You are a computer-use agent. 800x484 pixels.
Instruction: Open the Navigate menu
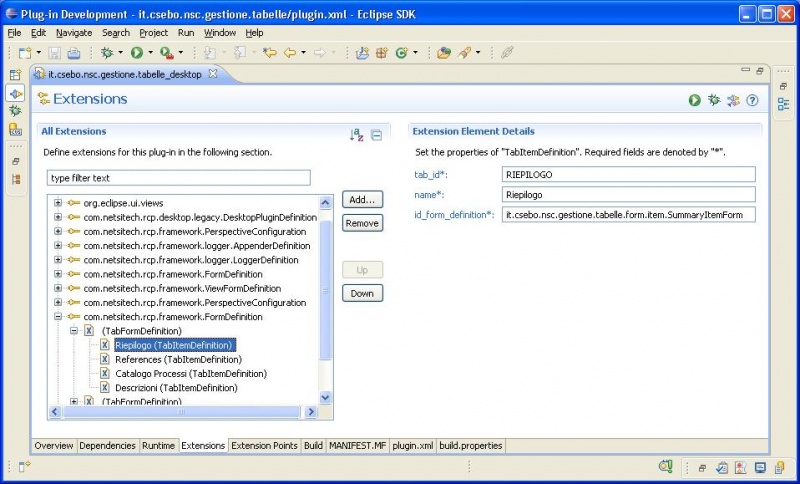[x=74, y=33]
